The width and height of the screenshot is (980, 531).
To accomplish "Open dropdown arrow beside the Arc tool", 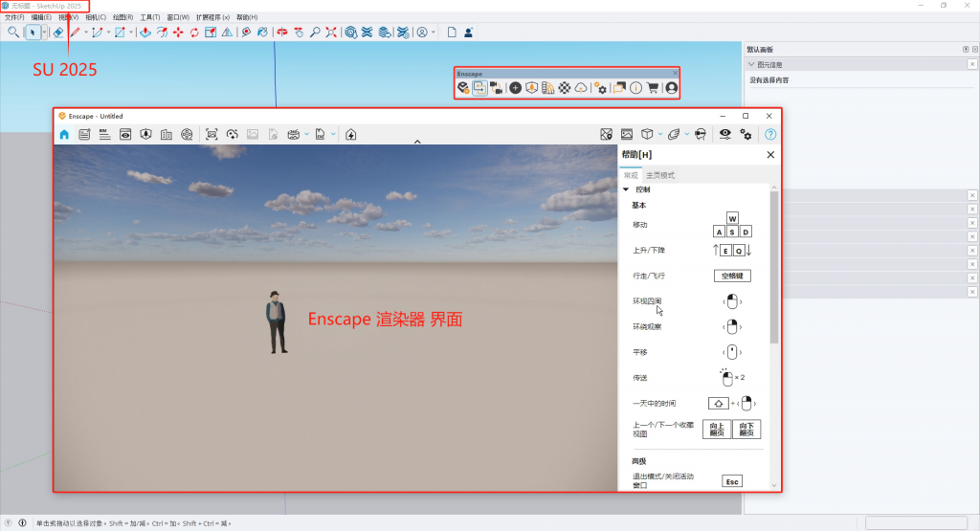I will [x=108, y=33].
